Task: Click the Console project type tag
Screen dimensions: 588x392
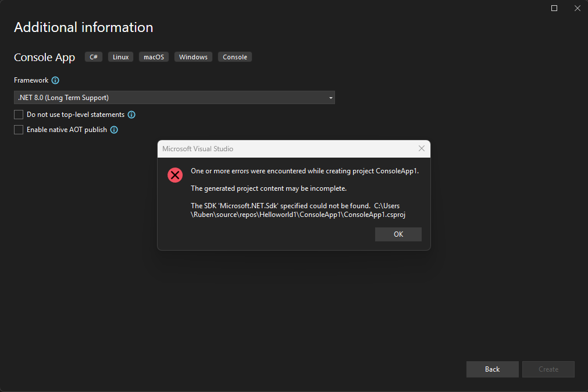Action: (x=235, y=57)
